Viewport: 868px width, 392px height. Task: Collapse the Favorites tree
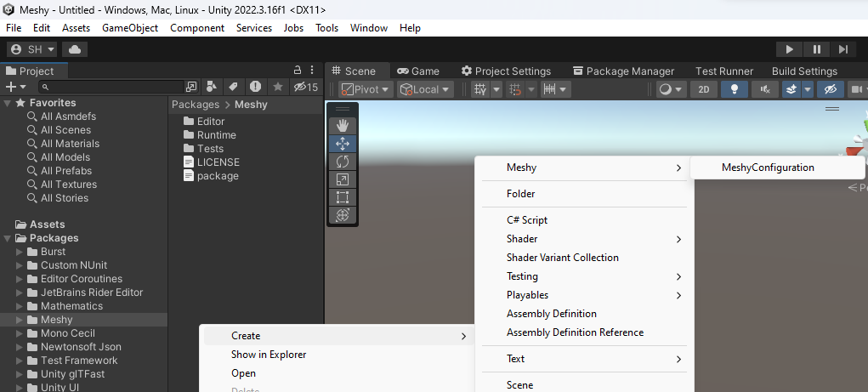[x=7, y=103]
